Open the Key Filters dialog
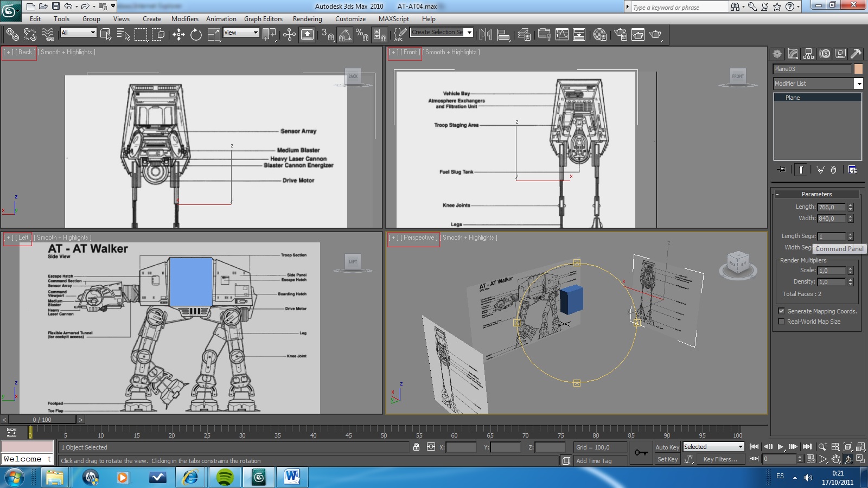 (x=720, y=459)
